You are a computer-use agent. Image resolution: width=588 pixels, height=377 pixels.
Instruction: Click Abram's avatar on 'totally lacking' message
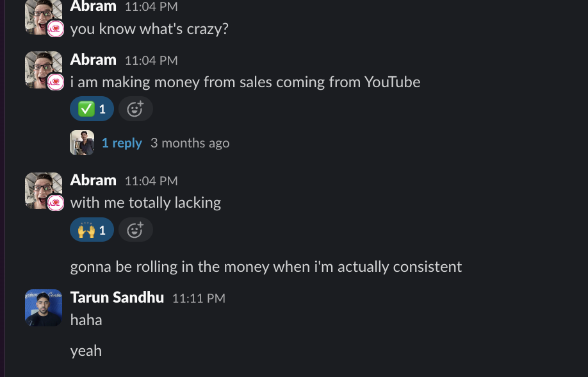(x=44, y=191)
